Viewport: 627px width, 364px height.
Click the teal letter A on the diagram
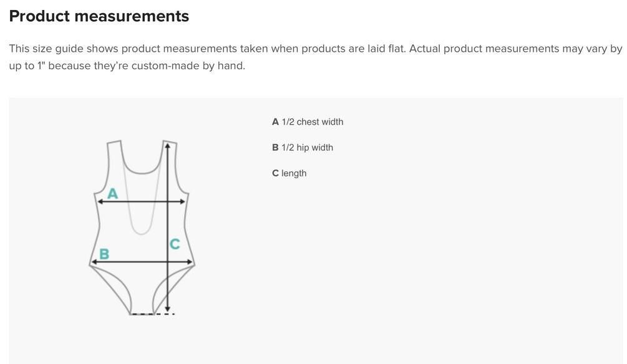pyautogui.click(x=112, y=193)
